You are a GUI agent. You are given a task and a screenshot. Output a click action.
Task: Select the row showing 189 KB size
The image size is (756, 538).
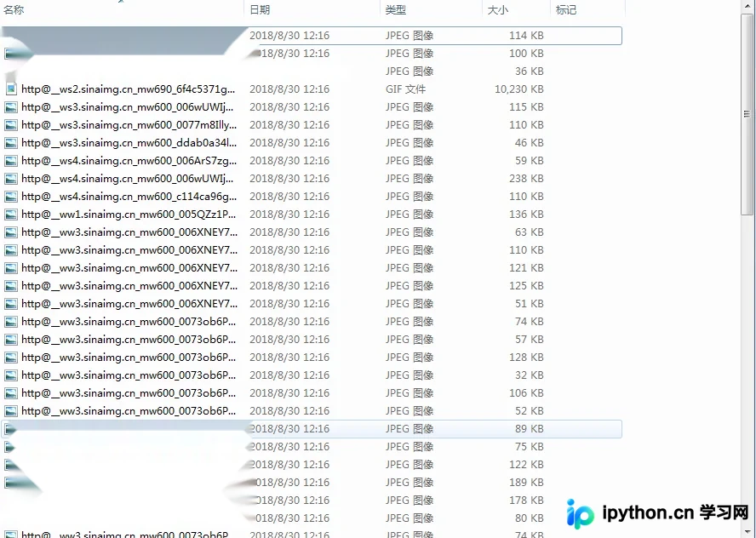point(312,482)
